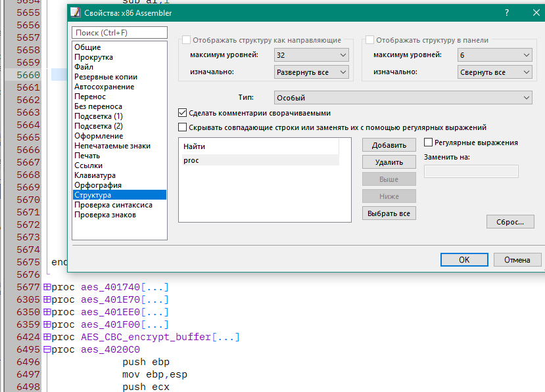This screenshot has width=545, height=392.
Task: Open the максимум уровней 32 dropdown
Action: click(x=311, y=55)
